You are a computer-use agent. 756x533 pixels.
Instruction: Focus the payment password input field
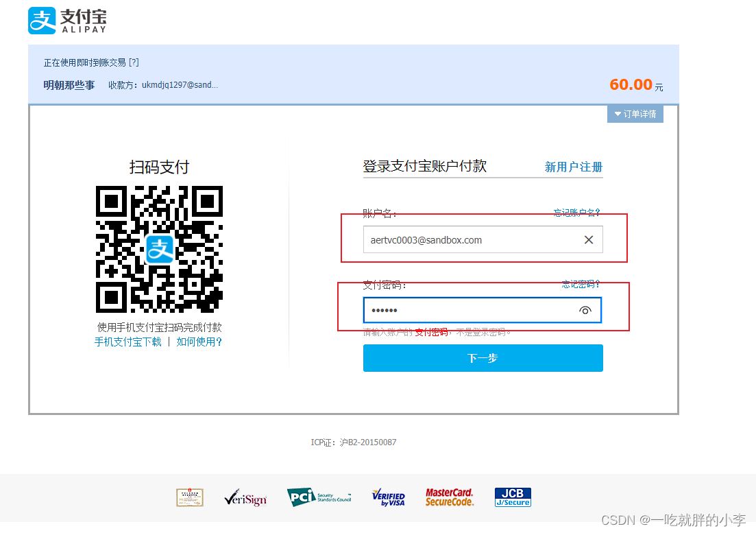(482, 310)
